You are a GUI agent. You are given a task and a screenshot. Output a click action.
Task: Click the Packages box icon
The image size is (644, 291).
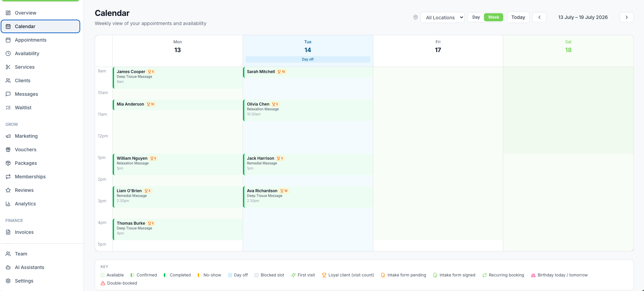[x=8, y=163]
